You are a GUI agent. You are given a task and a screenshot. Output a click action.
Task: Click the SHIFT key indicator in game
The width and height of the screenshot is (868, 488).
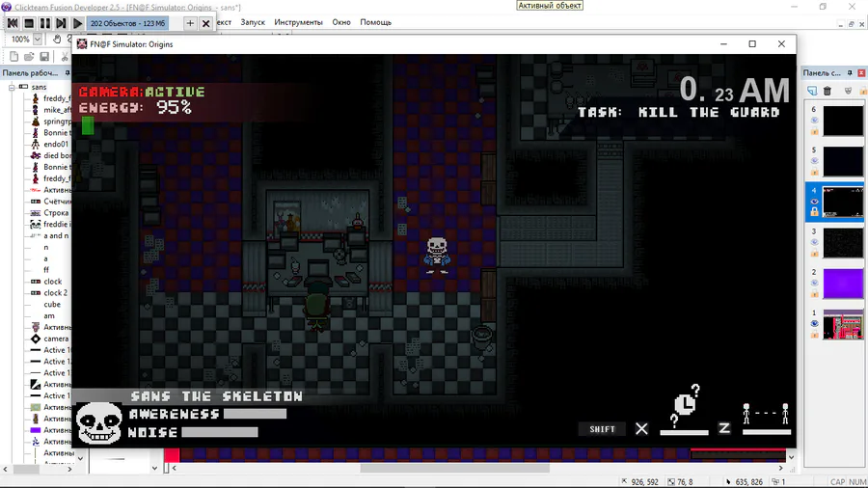602,429
